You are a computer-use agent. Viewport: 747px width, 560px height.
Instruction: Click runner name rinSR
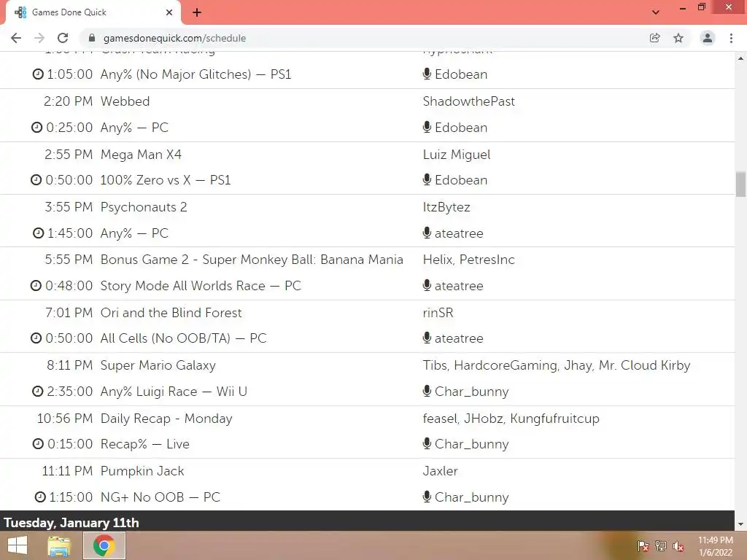[x=438, y=312]
